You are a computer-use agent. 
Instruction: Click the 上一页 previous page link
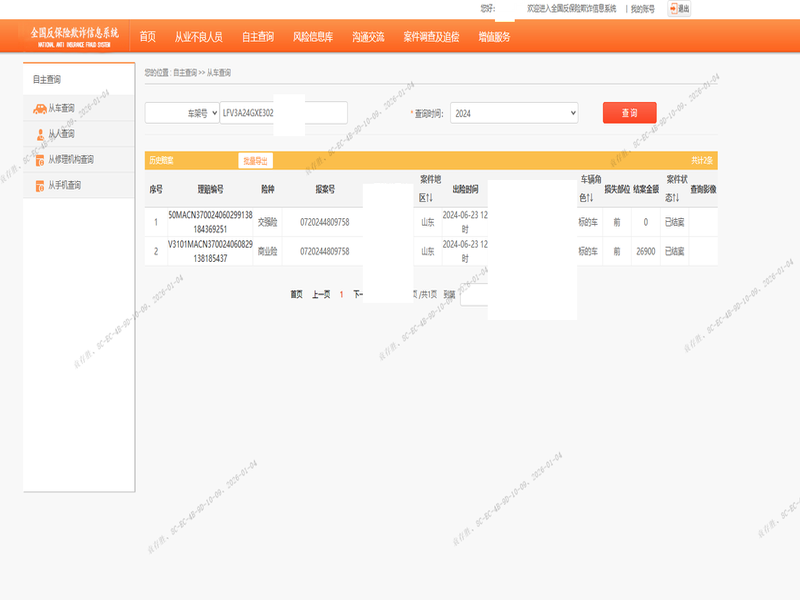click(x=320, y=295)
